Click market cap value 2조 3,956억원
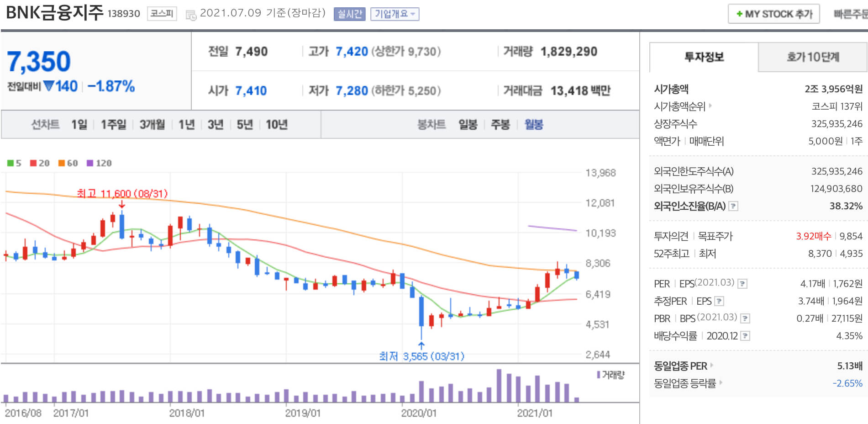The height and width of the screenshot is (424, 868). coord(834,89)
